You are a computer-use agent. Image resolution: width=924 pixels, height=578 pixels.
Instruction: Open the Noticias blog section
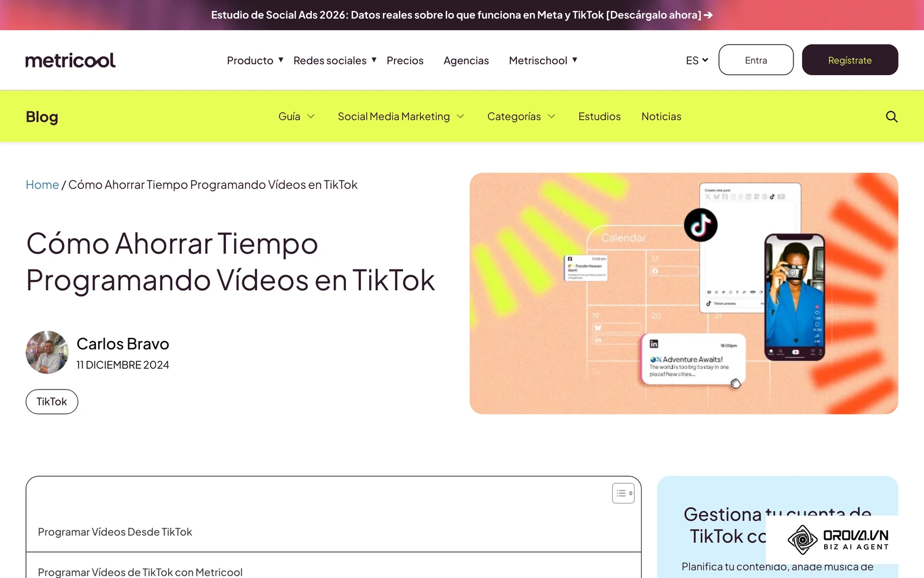pos(661,117)
